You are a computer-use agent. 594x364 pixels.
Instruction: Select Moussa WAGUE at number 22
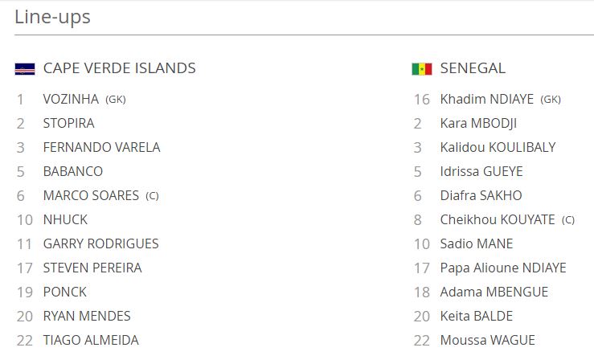[x=487, y=340]
